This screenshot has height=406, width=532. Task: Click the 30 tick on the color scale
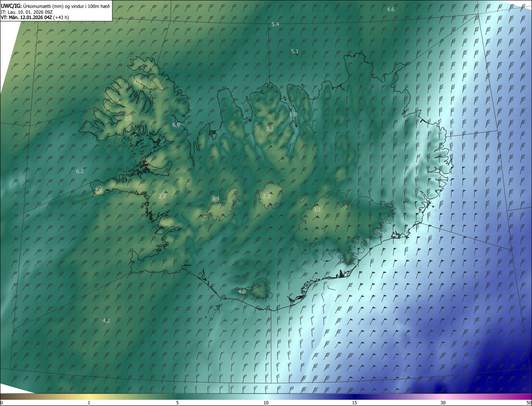tap(443, 403)
